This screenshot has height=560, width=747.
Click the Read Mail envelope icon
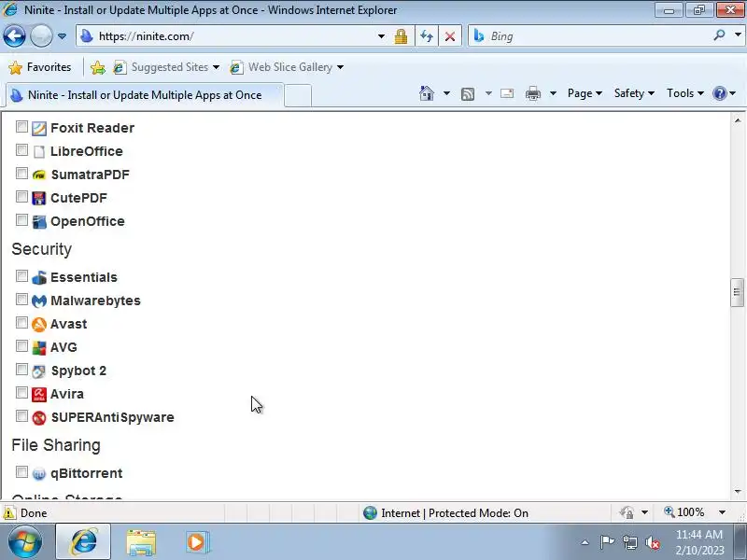[x=507, y=93]
